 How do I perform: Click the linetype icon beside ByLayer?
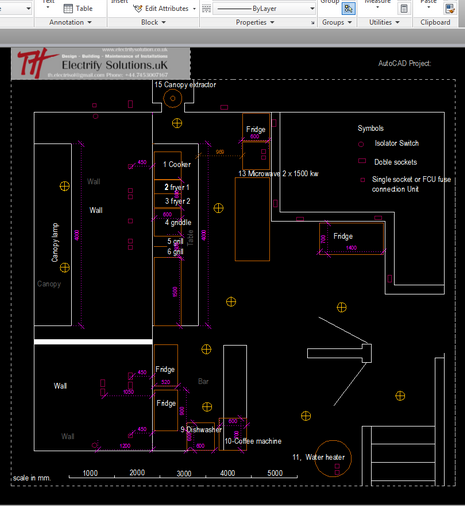[207, 9]
